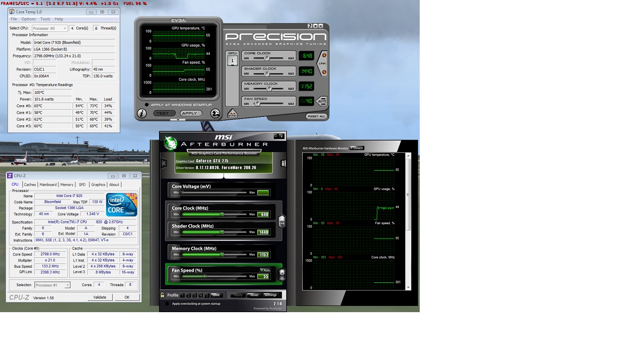The image size is (644, 362).
Task: Open the EVGA Precision info button
Action: pyautogui.click(x=142, y=114)
